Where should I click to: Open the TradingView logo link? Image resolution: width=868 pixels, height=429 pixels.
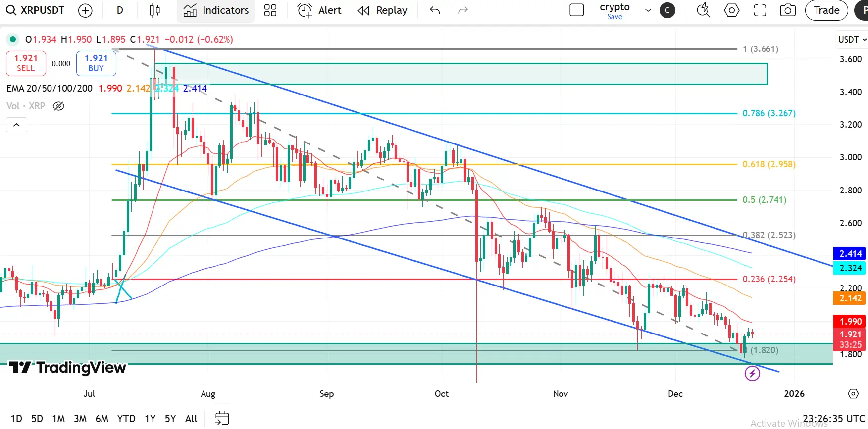[x=67, y=368]
